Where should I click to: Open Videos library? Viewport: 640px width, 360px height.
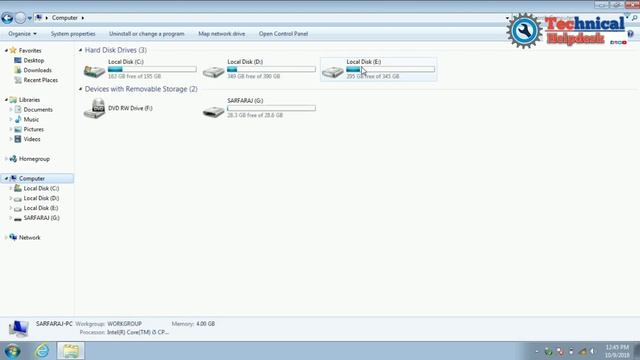[x=32, y=139]
